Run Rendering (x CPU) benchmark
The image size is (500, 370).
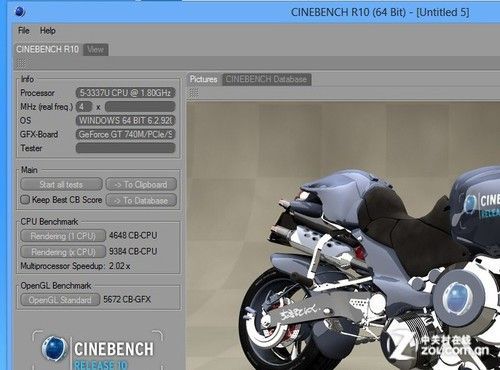(x=63, y=252)
